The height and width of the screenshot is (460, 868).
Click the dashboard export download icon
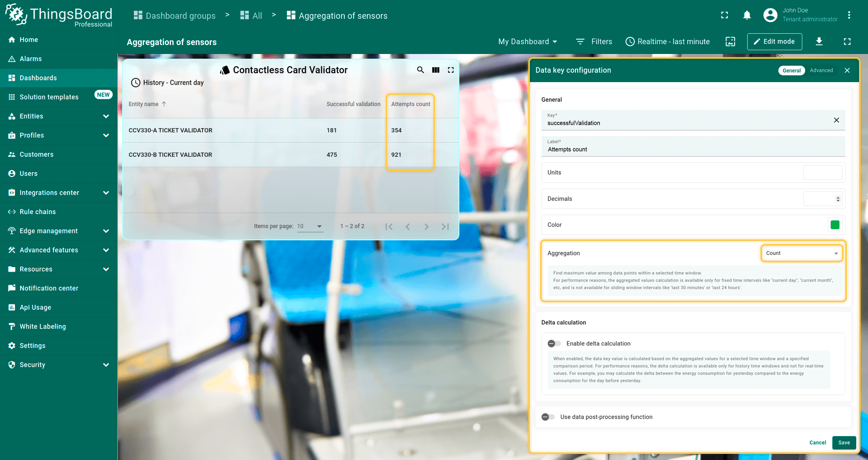click(819, 42)
